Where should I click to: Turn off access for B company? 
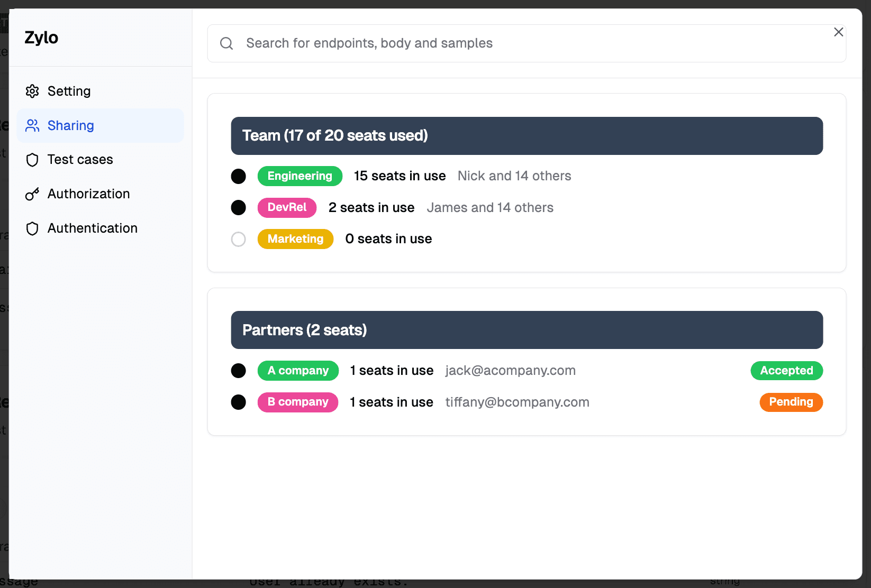point(239,402)
